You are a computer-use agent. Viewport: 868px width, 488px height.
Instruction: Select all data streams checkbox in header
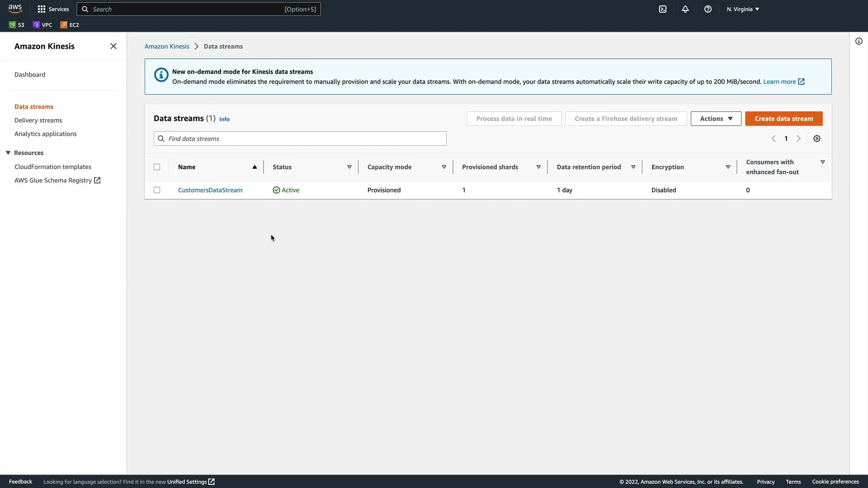157,167
